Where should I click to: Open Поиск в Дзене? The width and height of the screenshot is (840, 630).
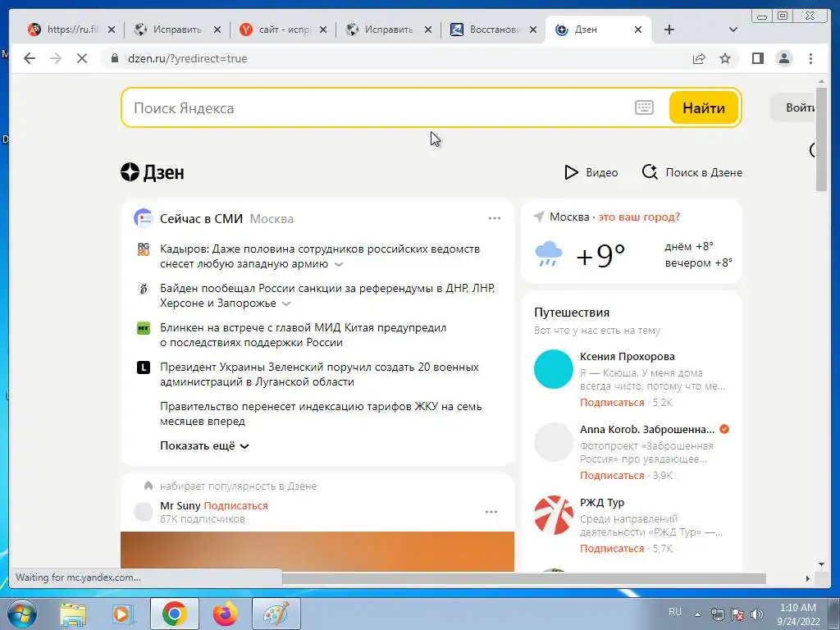692,172
